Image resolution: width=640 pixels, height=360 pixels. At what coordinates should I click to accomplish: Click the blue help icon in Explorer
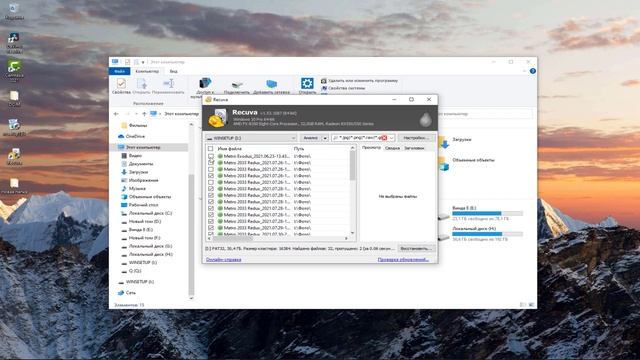coord(532,71)
